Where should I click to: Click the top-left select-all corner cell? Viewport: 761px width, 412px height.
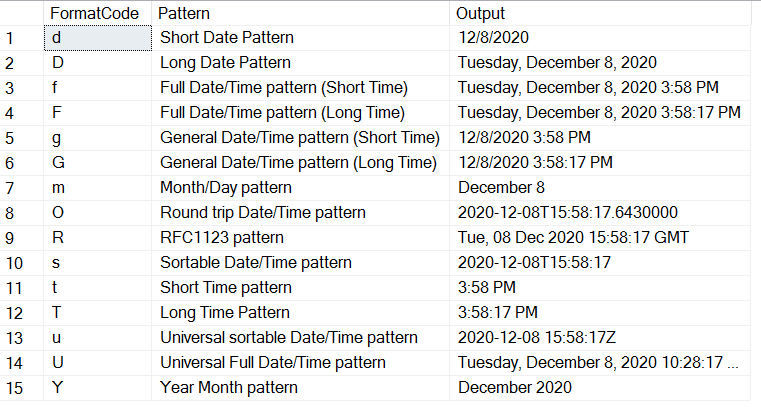20,14
